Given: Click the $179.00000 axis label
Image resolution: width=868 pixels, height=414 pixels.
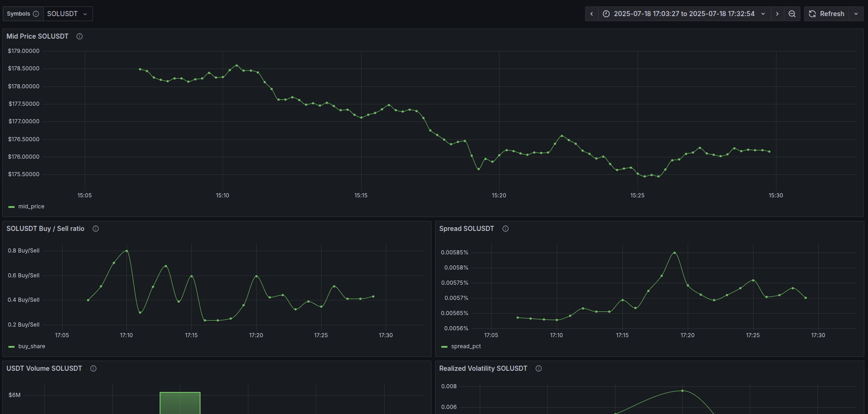Looking at the screenshot, I should (23, 51).
